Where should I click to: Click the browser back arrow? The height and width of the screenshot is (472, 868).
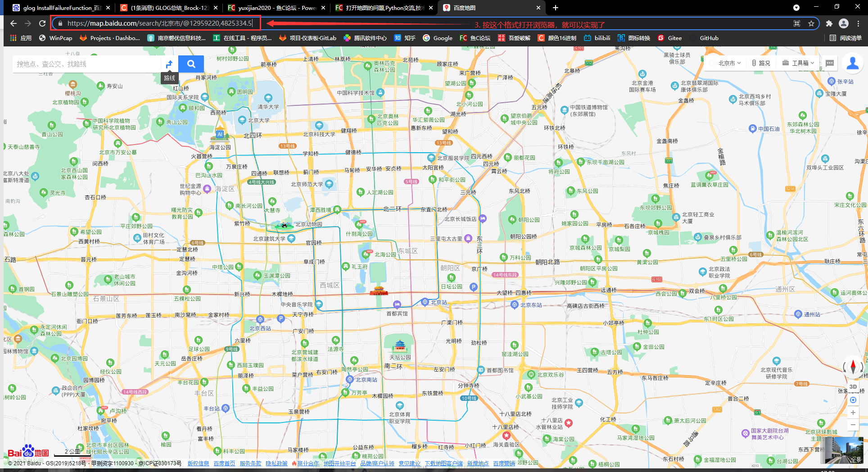pyautogui.click(x=13, y=23)
